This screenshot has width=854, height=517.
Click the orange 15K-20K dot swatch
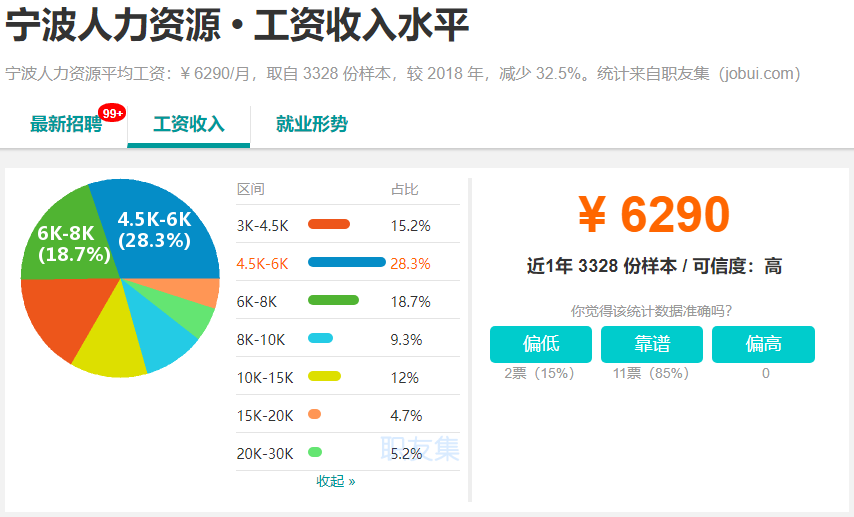(x=314, y=414)
